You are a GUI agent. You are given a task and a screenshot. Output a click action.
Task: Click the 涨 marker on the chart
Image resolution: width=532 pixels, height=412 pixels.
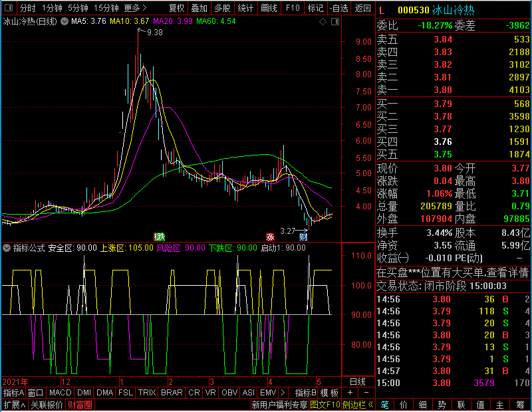[270, 237]
